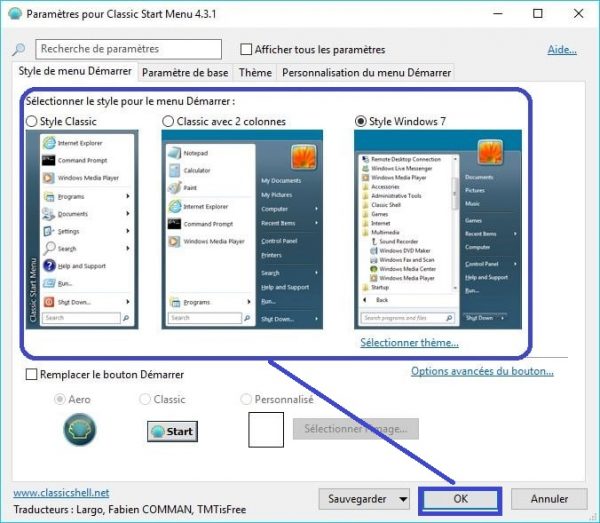Click Shut Down arrow in two-column preview
600x523 pixels.
(x=316, y=319)
